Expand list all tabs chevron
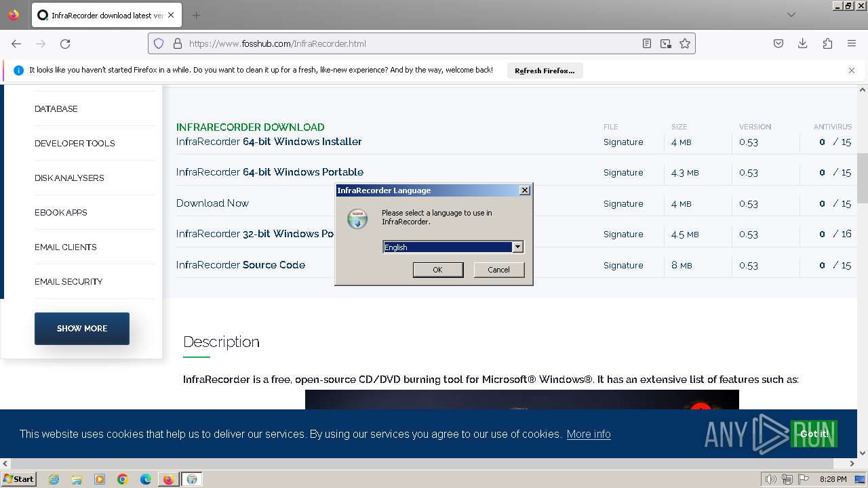 click(791, 15)
